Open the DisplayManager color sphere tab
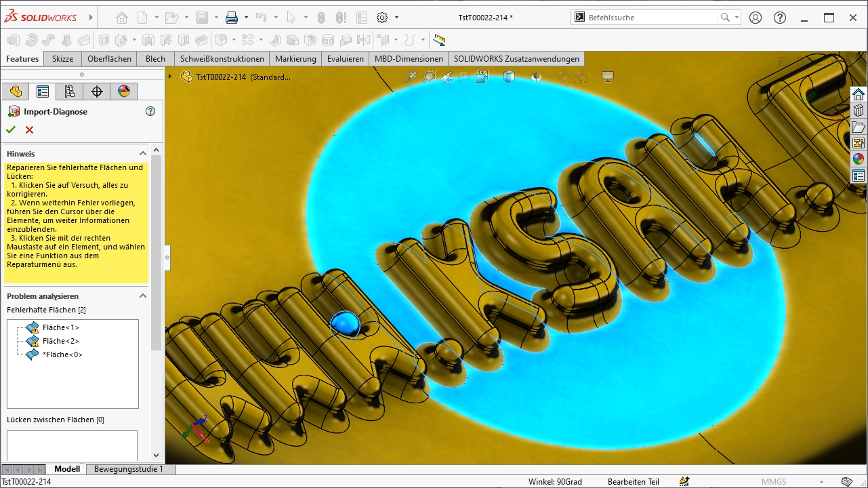Viewport: 868px width, 488px height. [x=123, y=91]
